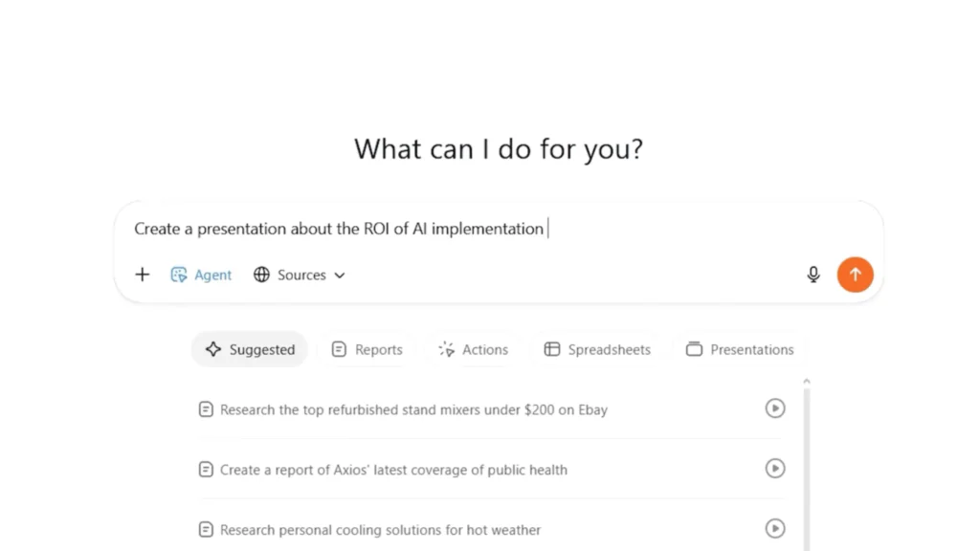Image resolution: width=980 pixels, height=551 pixels.
Task: Click the globe icon next to Sources
Action: [x=262, y=275]
